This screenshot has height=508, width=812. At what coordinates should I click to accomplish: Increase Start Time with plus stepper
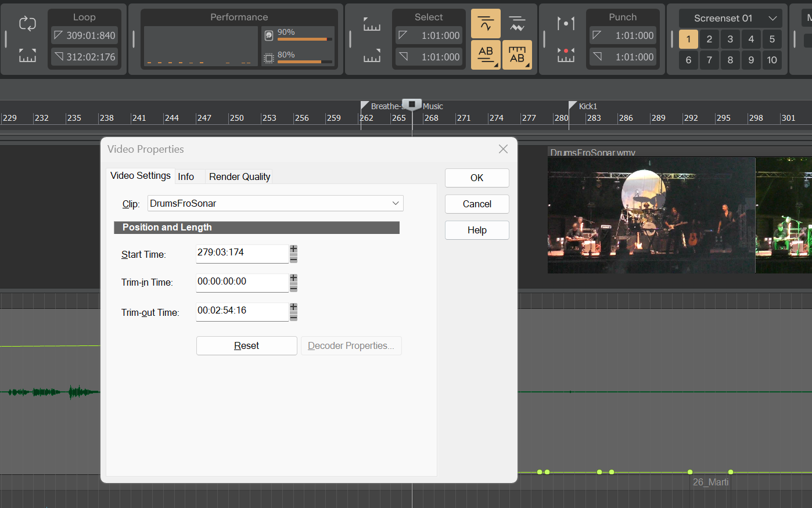pos(293,250)
